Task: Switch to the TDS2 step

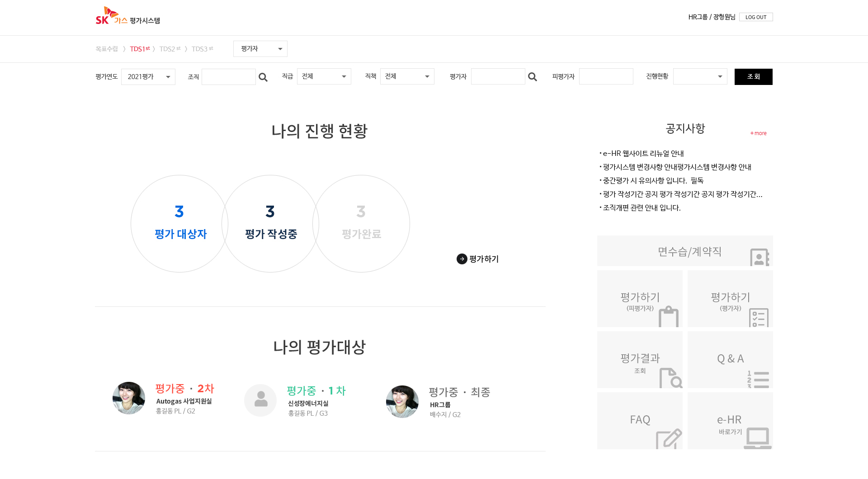Action: 170,49
